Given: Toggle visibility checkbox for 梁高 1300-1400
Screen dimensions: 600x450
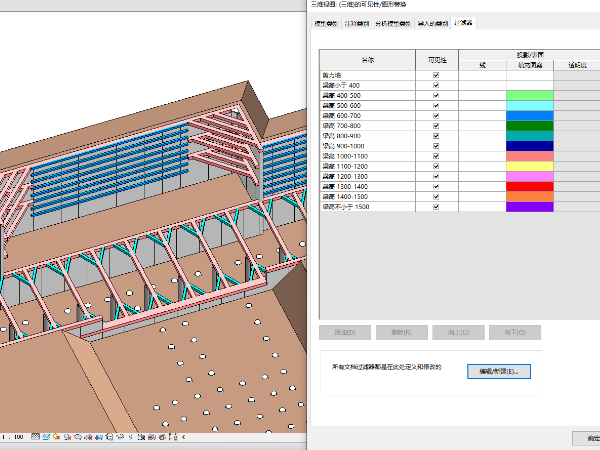Looking at the screenshot, I should (x=436, y=186).
